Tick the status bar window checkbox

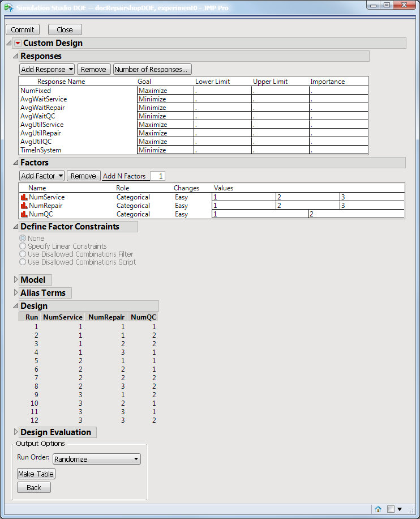(x=391, y=509)
